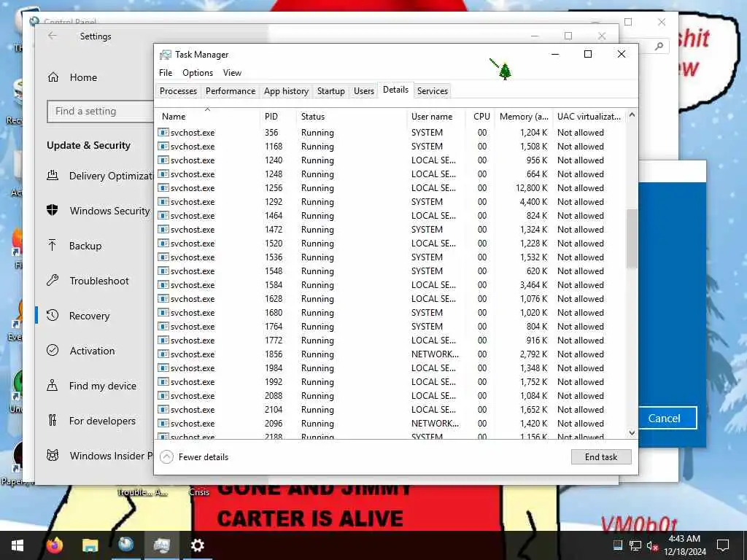Select the Activation checkmark icon

53,351
